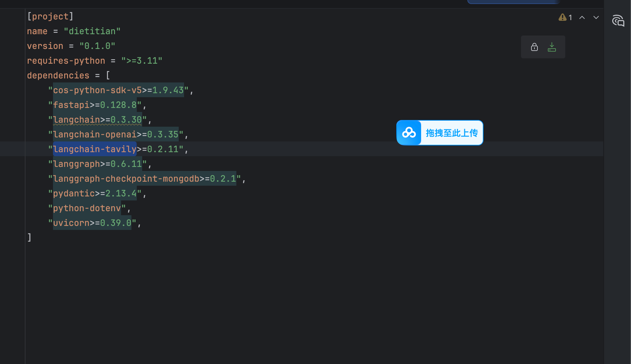Click the langgraph>=0.6.11 dependency
Viewport: 631px width, 364px height.
pyautogui.click(x=98, y=164)
